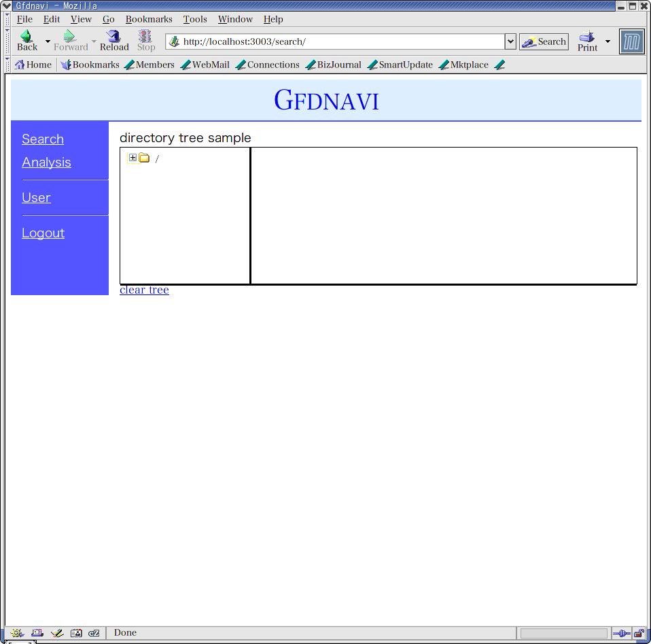Open ChatZilla from status bar icon

click(x=94, y=633)
